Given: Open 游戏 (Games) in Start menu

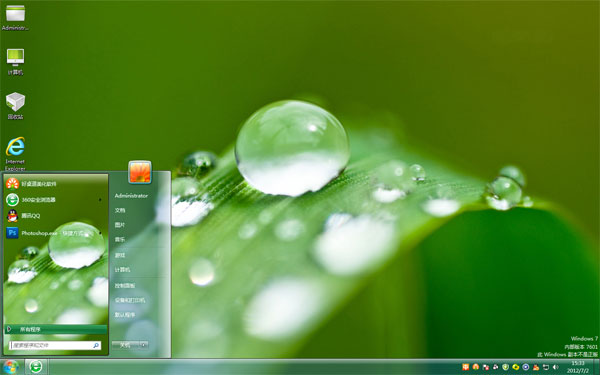Looking at the screenshot, I should tap(120, 255).
